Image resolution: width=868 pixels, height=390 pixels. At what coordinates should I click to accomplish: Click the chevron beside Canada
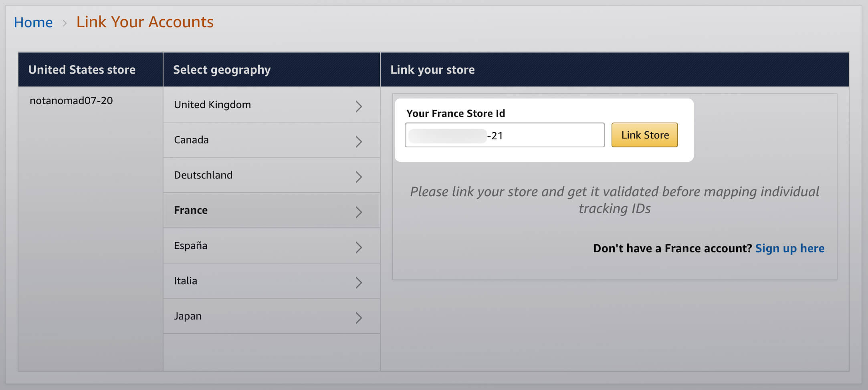point(359,141)
